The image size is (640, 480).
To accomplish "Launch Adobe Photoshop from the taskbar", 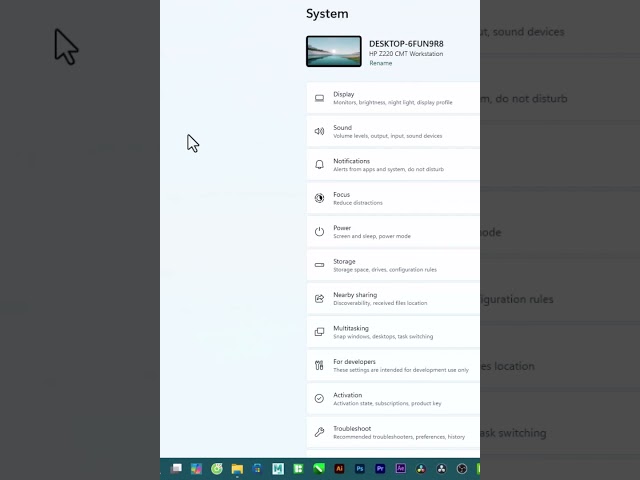I will coord(360,469).
